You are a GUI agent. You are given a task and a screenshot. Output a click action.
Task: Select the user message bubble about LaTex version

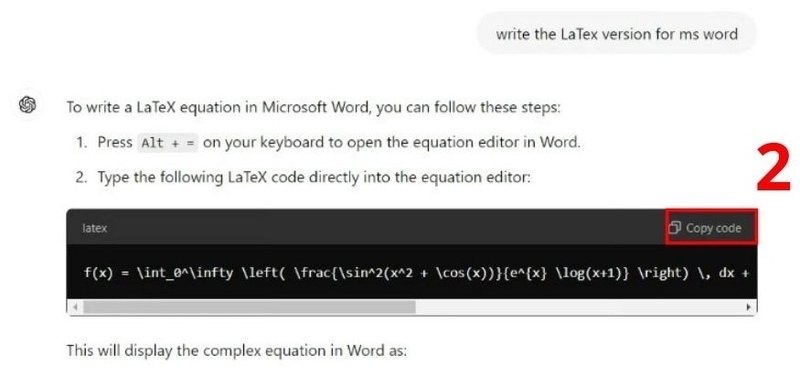pyautogui.click(x=616, y=34)
